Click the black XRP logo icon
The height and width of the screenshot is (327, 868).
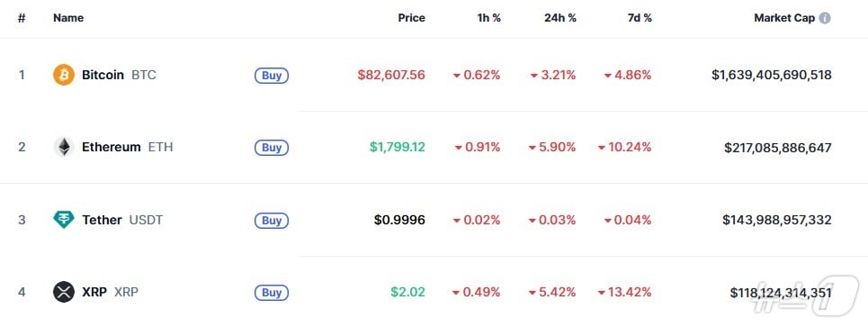64,292
